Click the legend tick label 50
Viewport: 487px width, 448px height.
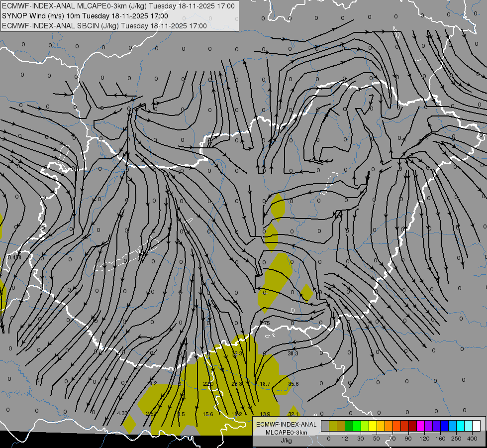[377, 439]
